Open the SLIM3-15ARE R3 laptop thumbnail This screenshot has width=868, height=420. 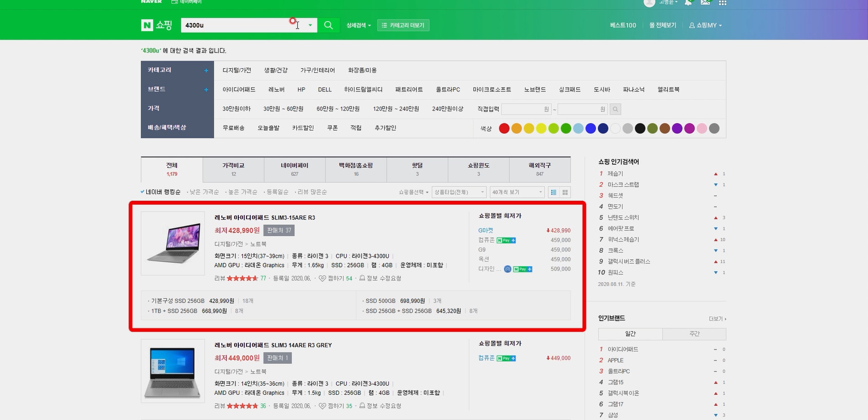[173, 243]
